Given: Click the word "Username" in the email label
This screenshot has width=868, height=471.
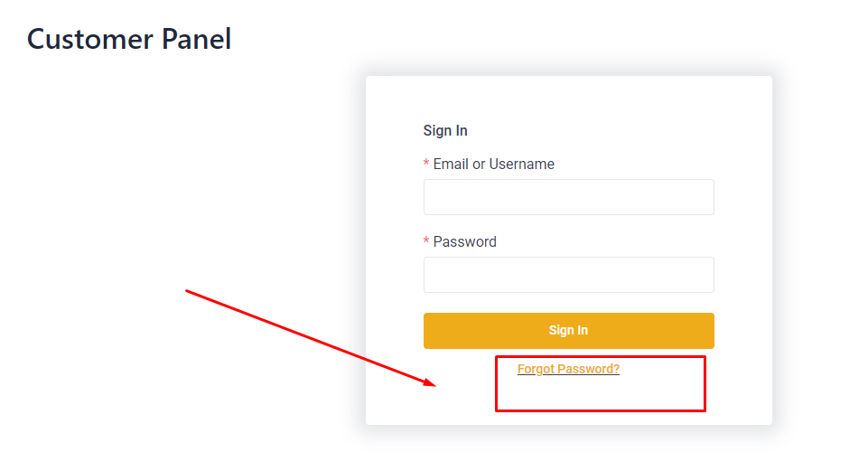Looking at the screenshot, I should click(522, 165).
